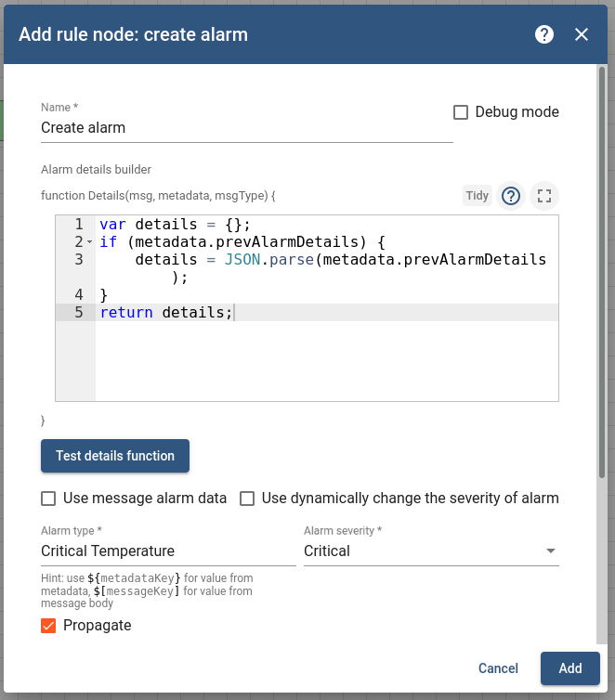Check Use message alarm data
This screenshot has width=615, height=700.
click(48, 499)
